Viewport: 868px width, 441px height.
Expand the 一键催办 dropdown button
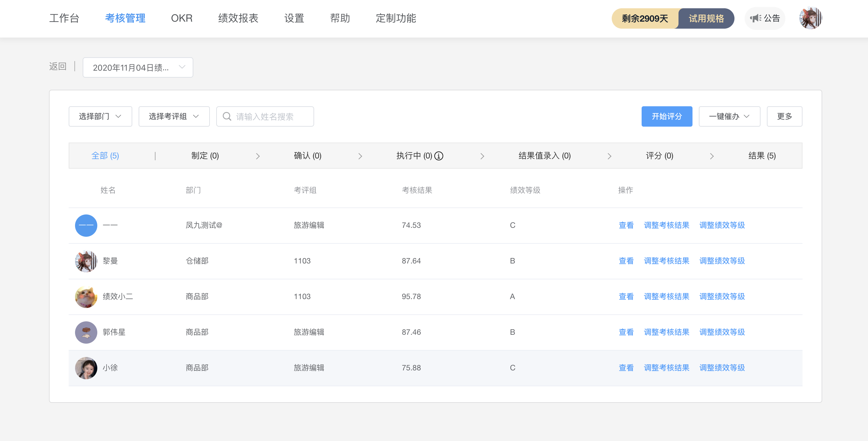coord(729,116)
